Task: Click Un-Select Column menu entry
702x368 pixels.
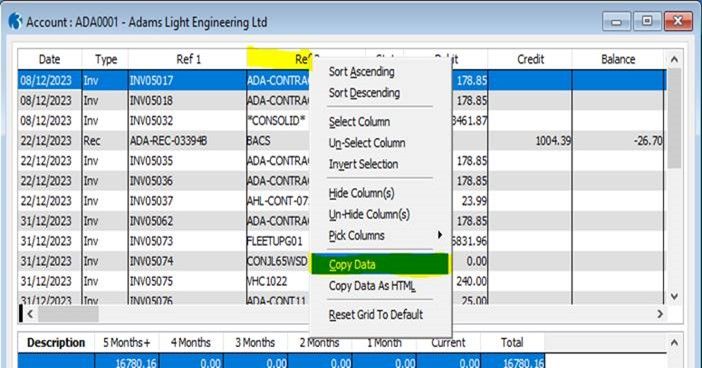Action: coord(367,143)
